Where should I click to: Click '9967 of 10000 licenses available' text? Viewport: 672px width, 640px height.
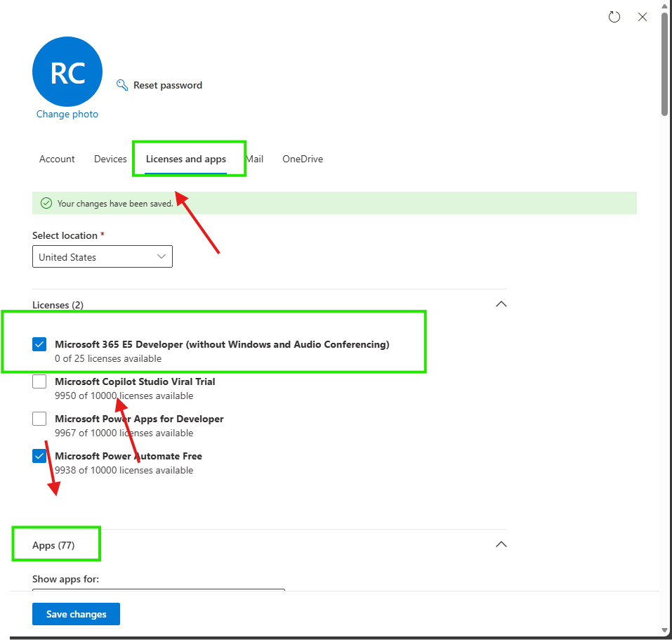pyautogui.click(x=124, y=433)
